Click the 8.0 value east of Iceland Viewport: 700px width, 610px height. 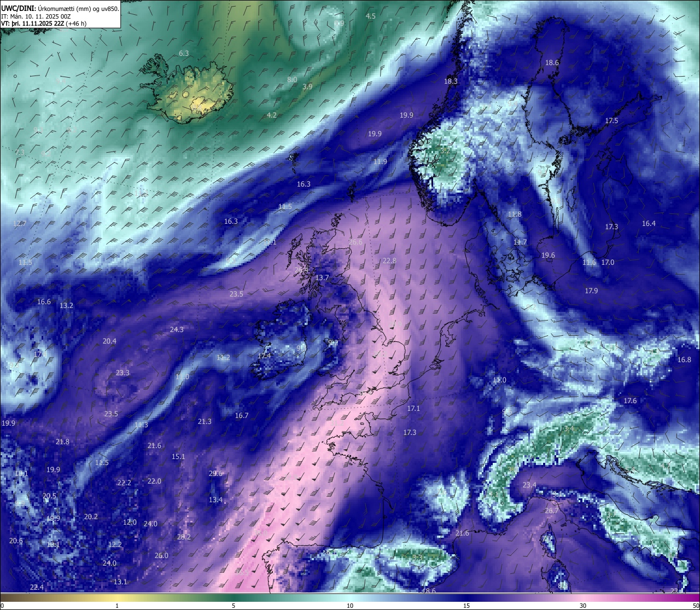[x=292, y=80]
